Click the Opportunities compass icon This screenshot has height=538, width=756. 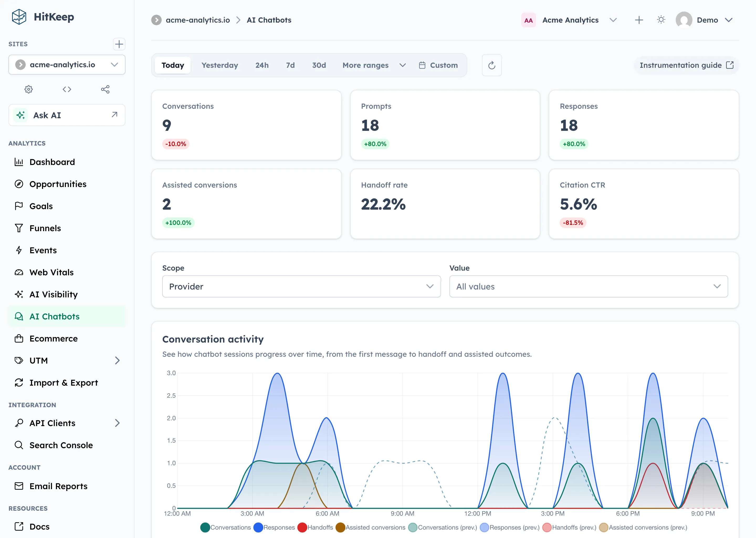coord(19,184)
